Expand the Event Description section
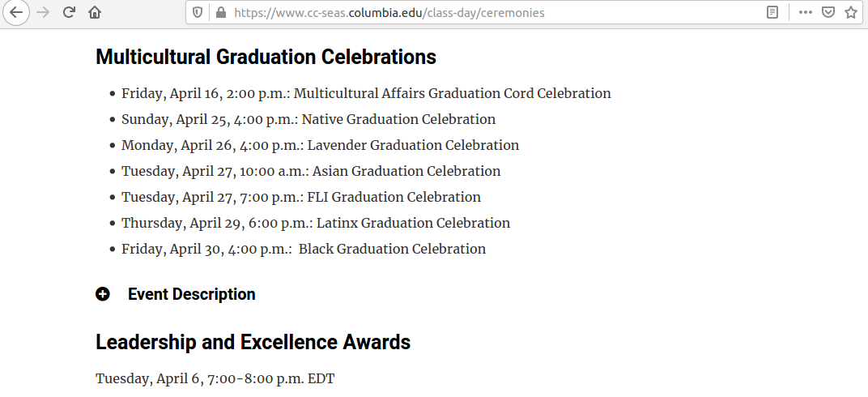Viewport: 868px width, 397px height. point(192,294)
